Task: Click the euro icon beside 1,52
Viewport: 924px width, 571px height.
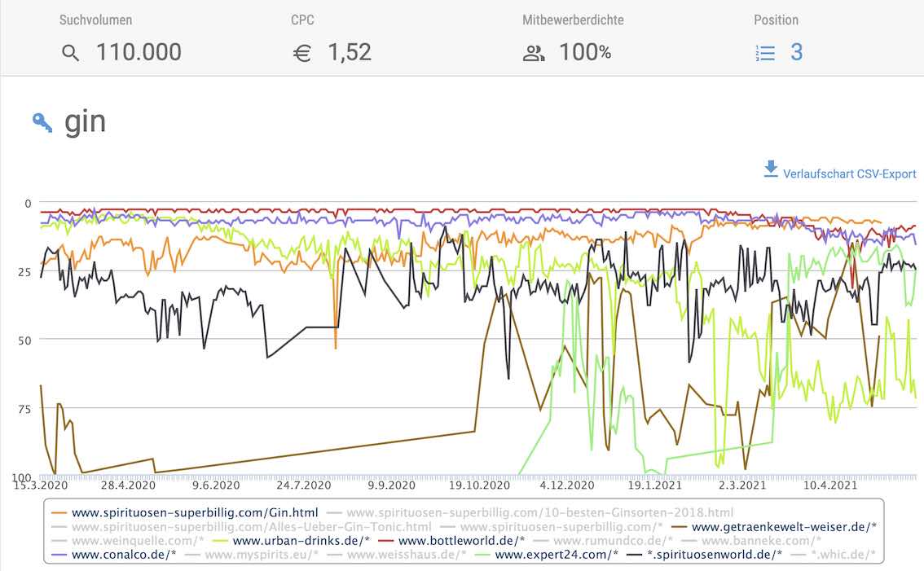Action: click(301, 54)
